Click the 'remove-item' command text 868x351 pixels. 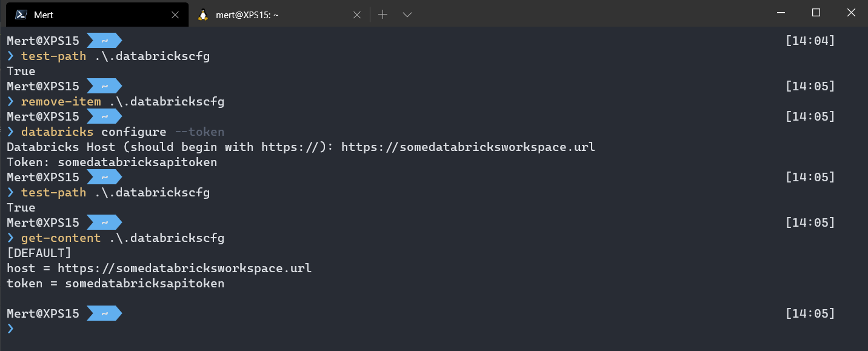(x=61, y=101)
